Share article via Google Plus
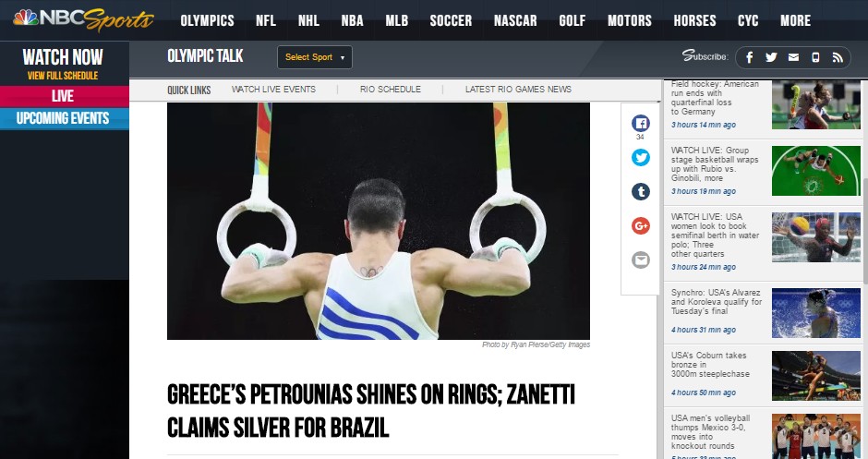Viewport: 868px width, 459px height. [x=641, y=226]
